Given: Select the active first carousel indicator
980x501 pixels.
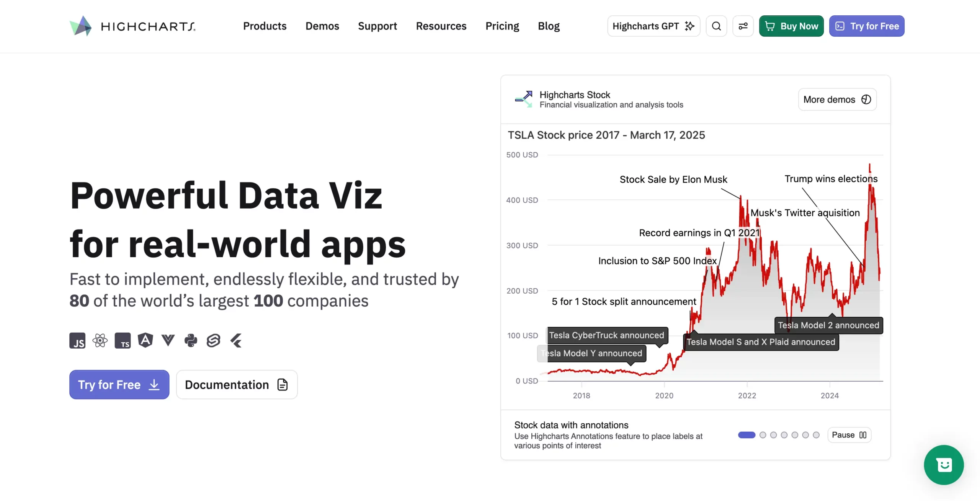Looking at the screenshot, I should (746, 435).
